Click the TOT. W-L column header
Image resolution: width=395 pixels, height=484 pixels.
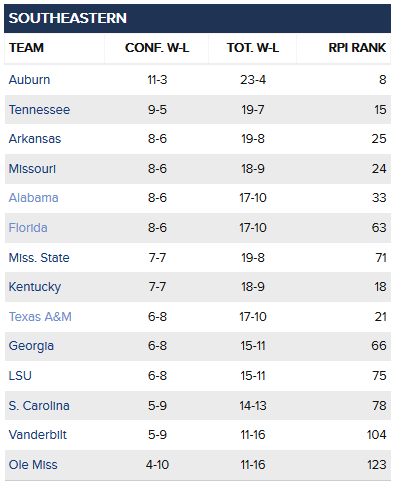coord(253,48)
